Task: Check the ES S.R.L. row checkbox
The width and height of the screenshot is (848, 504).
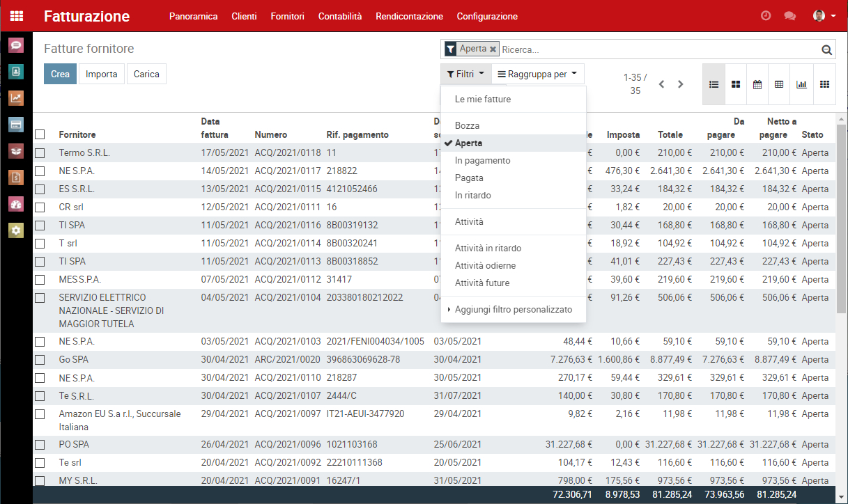Action: coord(40,189)
